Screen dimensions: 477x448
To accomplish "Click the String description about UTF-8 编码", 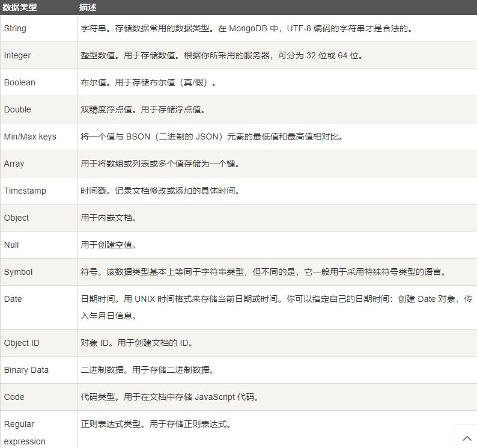I will tap(246, 28).
